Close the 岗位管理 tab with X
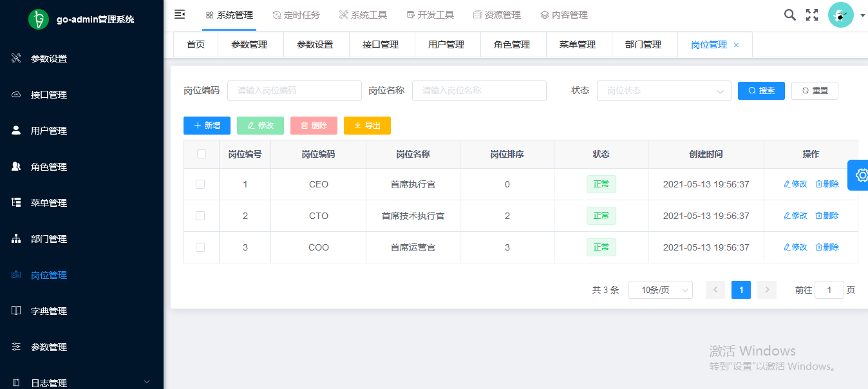The height and width of the screenshot is (389, 868). click(737, 45)
